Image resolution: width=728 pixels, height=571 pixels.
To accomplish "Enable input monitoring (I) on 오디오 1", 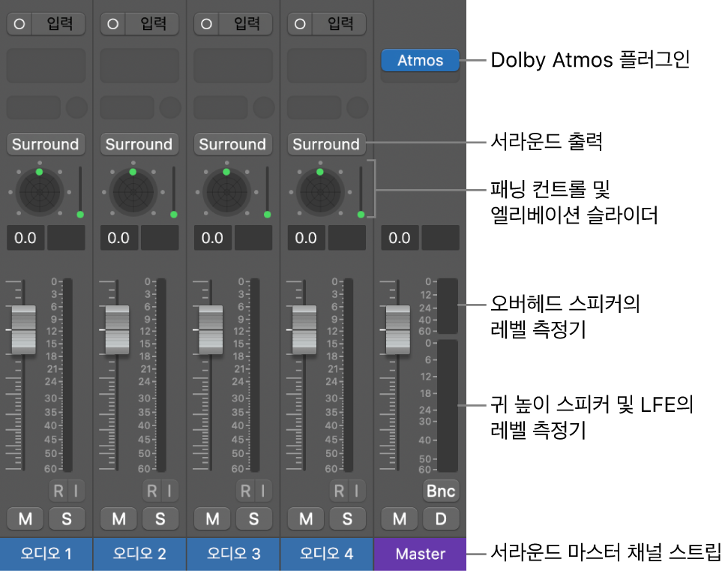I will 76,491.
